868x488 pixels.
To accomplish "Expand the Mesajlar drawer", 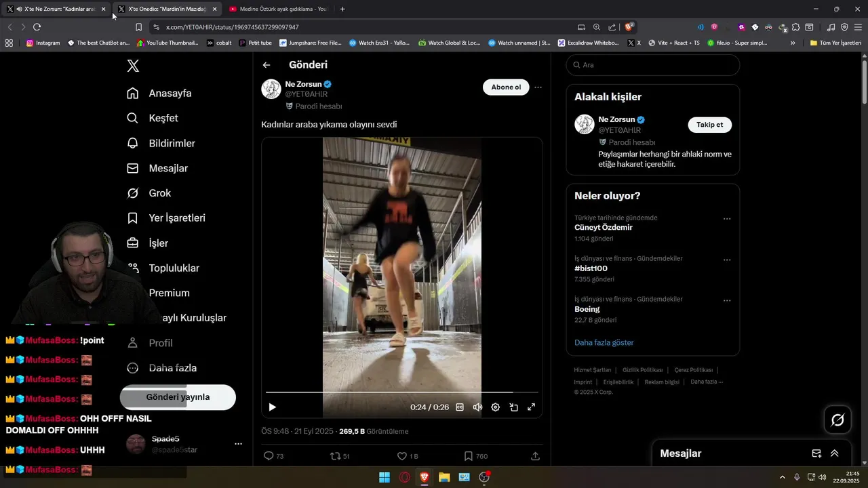I will click(x=835, y=453).
